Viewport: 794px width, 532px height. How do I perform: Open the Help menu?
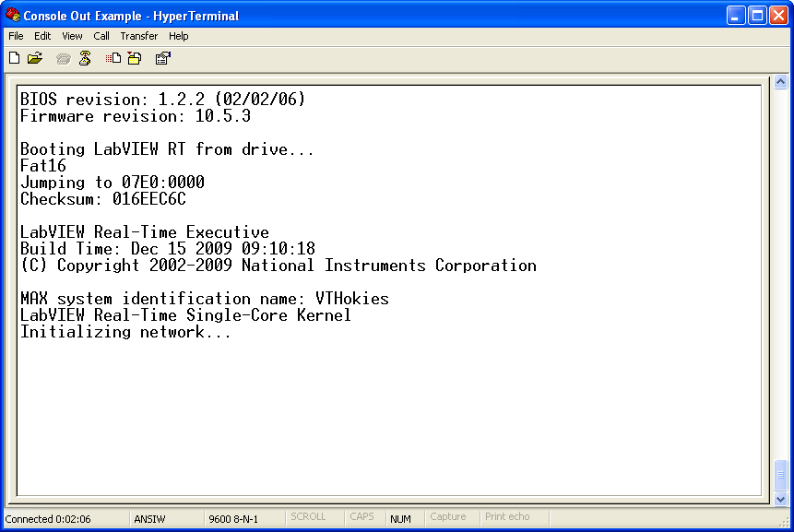179,36
